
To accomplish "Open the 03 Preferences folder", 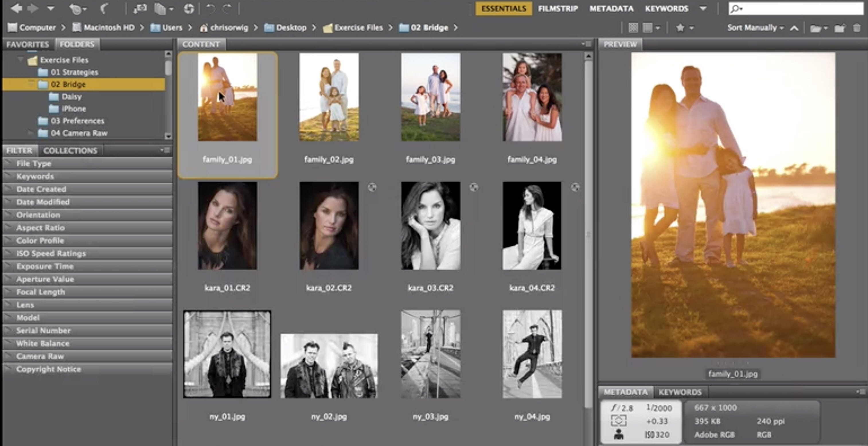I will pos(71,121).
